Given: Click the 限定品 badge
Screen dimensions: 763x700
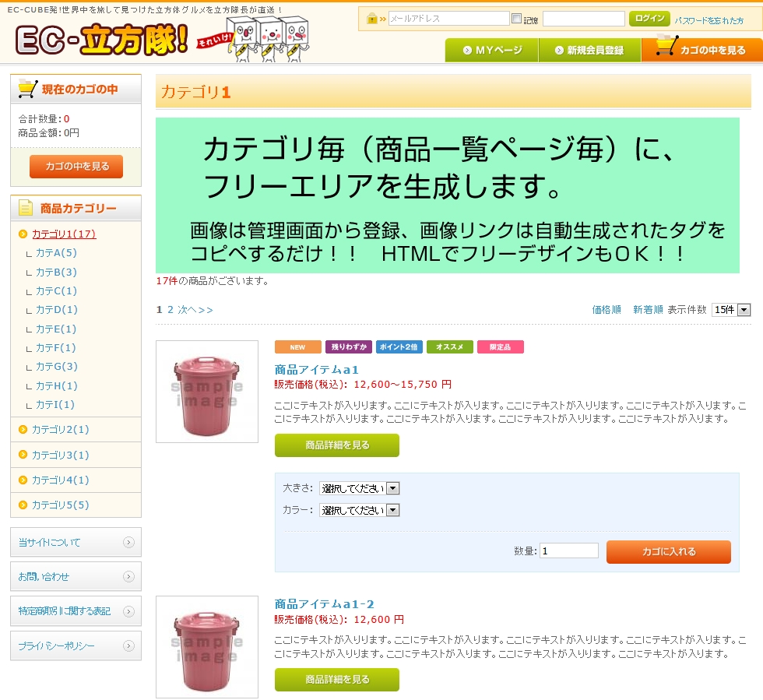Looking at the screenshot, I should coord(501,347).
